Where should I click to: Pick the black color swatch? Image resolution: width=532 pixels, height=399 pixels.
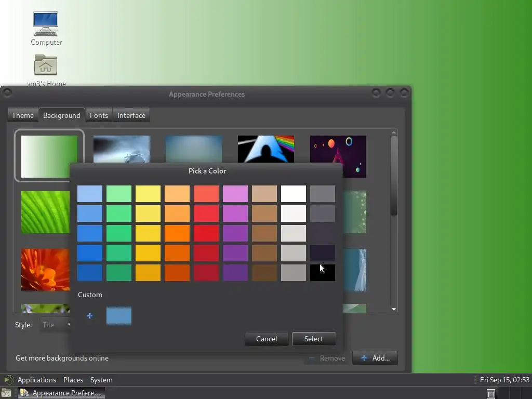click(322, 273)
